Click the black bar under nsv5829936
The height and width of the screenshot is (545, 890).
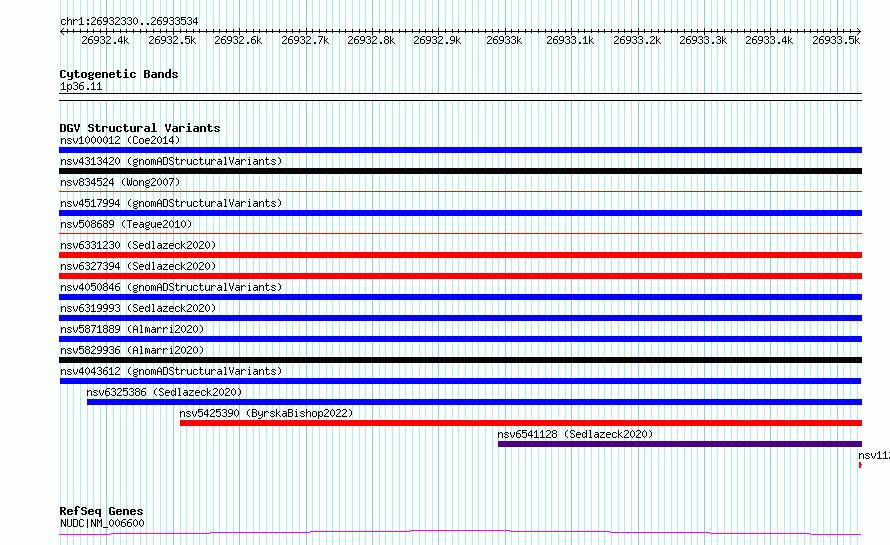460,360
